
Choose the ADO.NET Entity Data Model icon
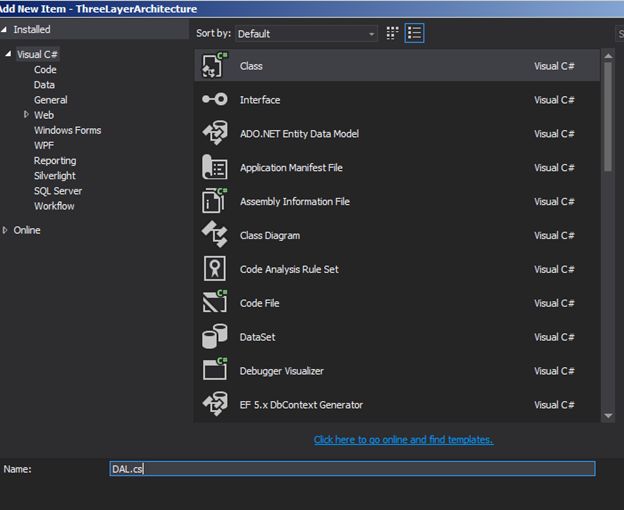[x=215, y=134]
